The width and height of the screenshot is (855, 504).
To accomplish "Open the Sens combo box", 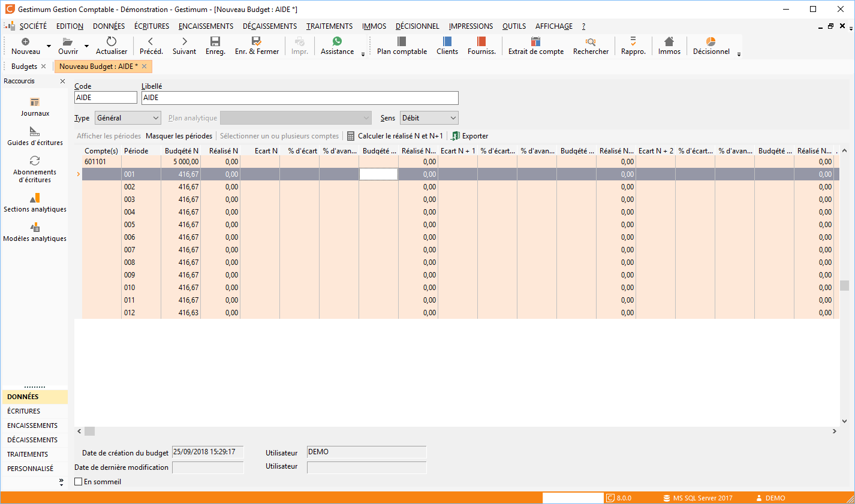I will click(x=428, y=118).
